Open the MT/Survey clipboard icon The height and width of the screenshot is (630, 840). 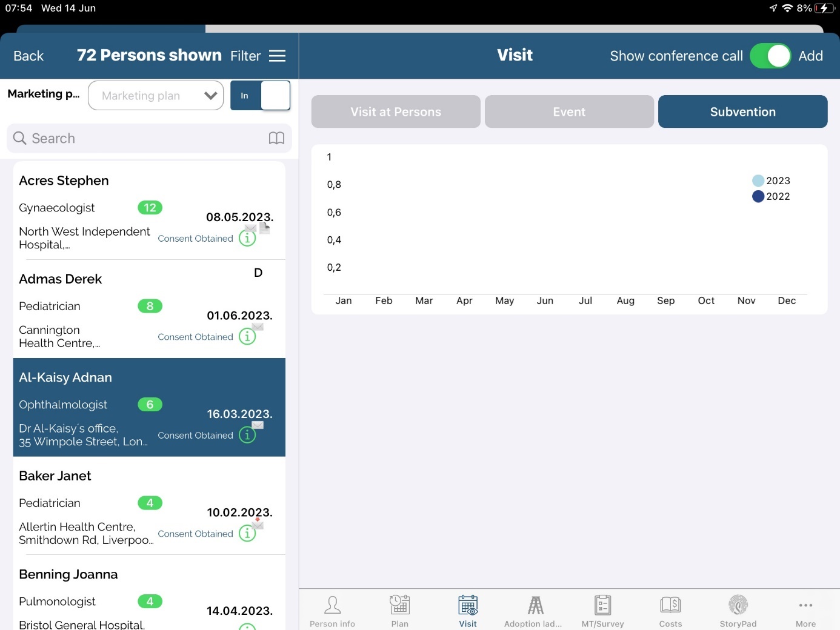[602, 605]
